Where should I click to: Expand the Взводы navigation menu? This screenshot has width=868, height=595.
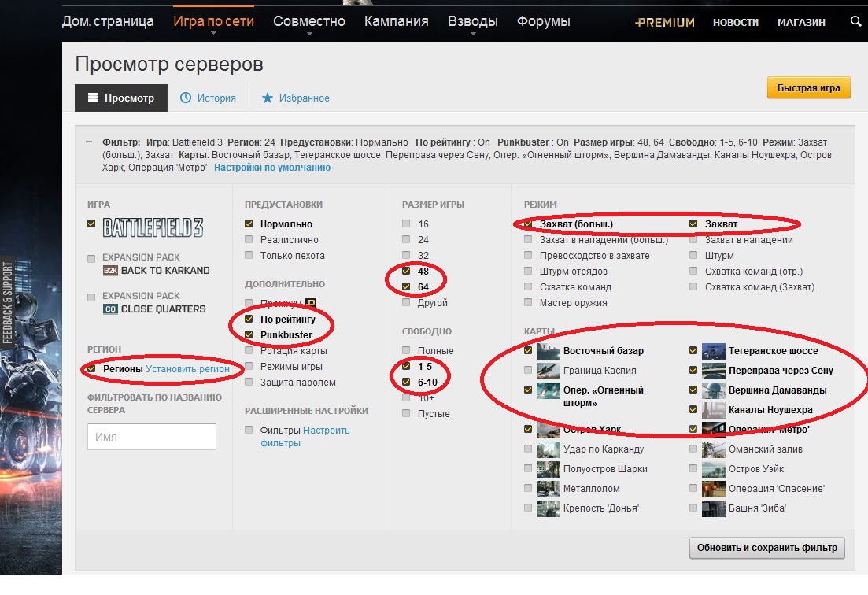pyautogui.click(x=472, y=22)
